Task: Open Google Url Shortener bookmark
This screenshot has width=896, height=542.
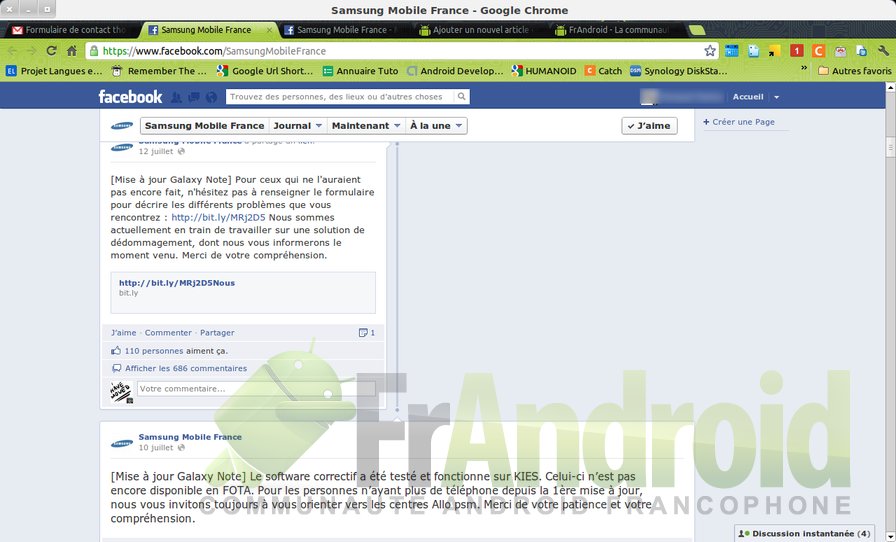Action: (x=265, y=71)
